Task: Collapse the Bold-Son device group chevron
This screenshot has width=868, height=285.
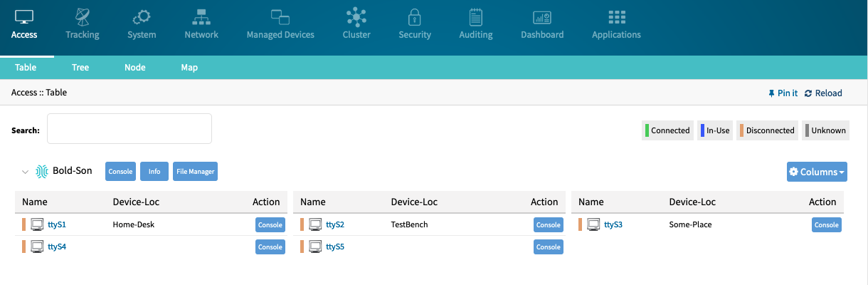Action: (x=25, y=172)
